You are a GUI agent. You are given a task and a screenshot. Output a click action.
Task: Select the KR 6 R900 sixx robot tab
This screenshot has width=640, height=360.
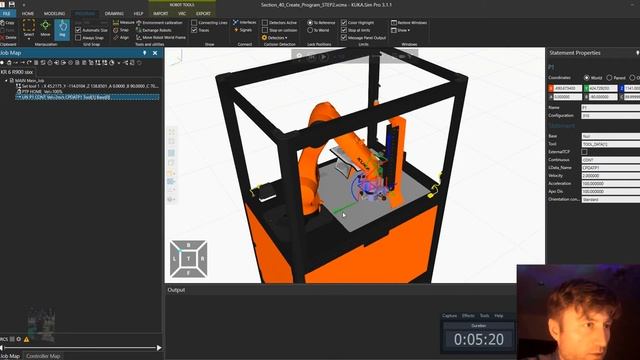(x=17, y=72)
